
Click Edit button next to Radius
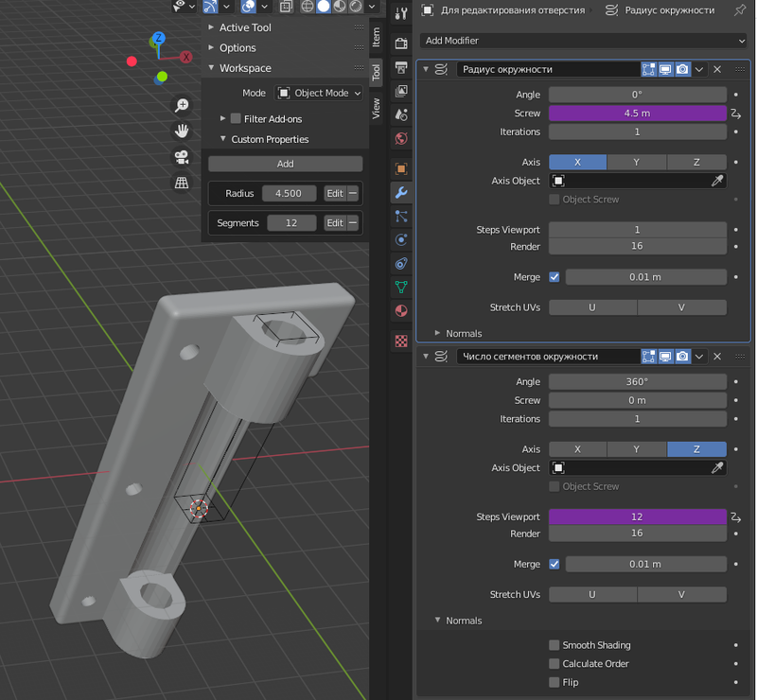click(x=334, y=193)
